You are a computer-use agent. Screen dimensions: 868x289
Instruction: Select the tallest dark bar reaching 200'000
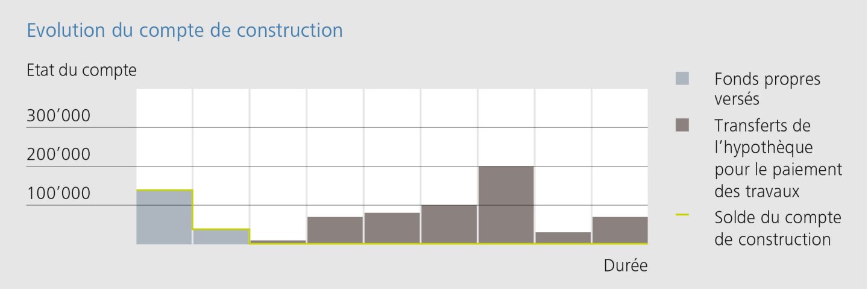pos(506,205)
